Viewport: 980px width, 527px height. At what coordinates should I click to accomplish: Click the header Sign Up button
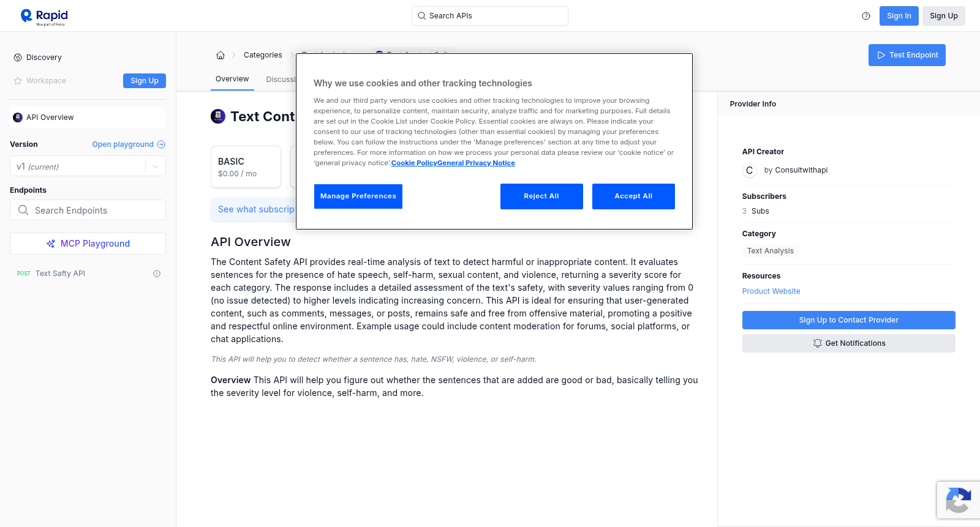(x=943, y=16)
